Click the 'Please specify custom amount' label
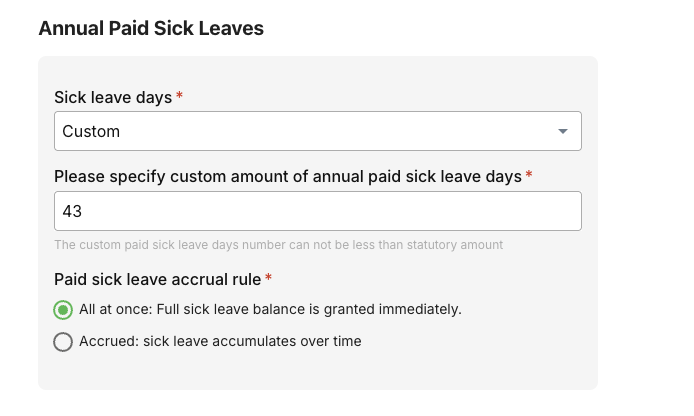This screenshot has height=416, width=694. (288, 177)
